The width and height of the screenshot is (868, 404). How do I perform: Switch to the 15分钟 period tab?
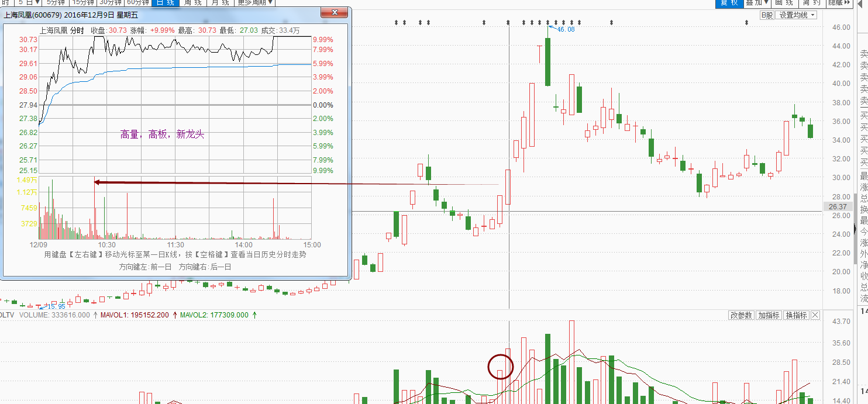click(82, 2)
